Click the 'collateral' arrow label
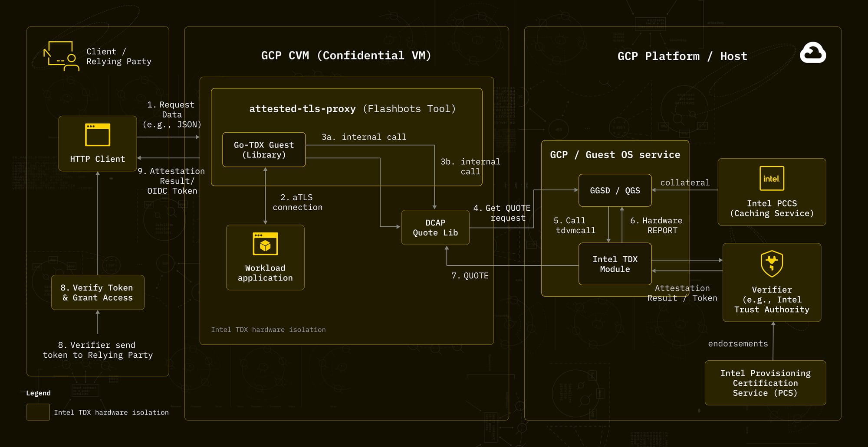 [685, 183]
